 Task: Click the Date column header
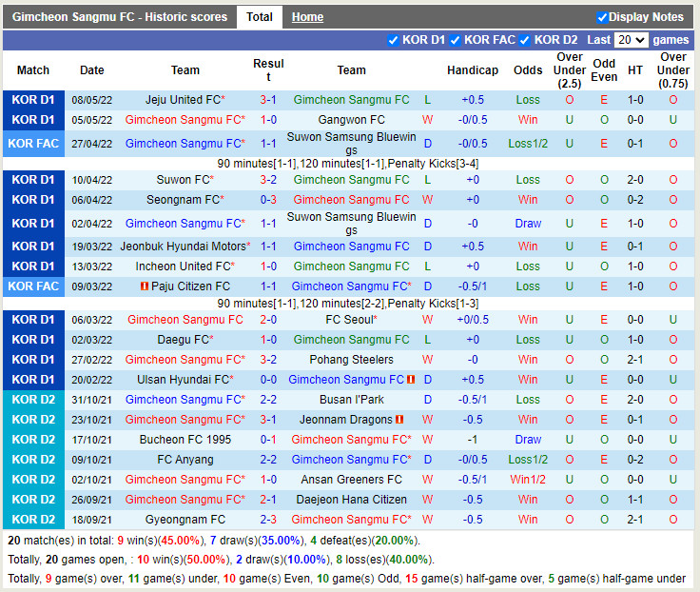tap(92, 70)
